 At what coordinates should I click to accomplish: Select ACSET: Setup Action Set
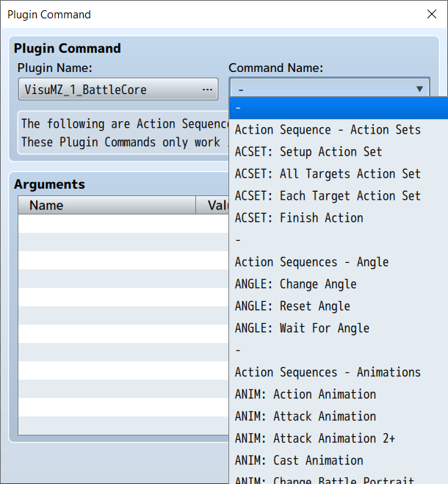pyautogui.click(x=308, y=152)
